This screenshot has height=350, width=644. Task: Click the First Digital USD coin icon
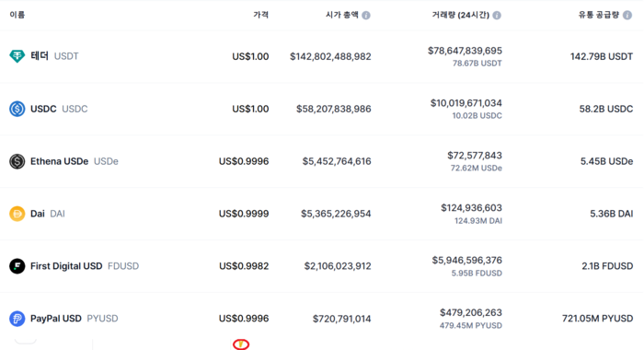[17, 266]
